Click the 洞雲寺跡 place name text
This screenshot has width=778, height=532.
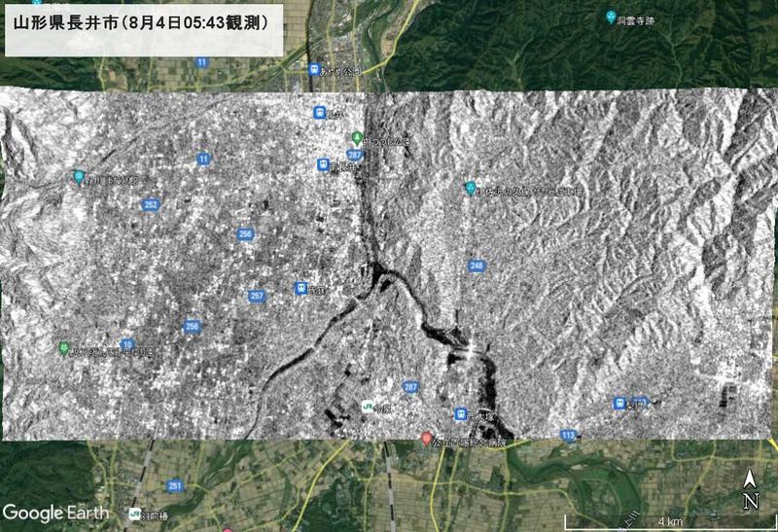(636, 20)
